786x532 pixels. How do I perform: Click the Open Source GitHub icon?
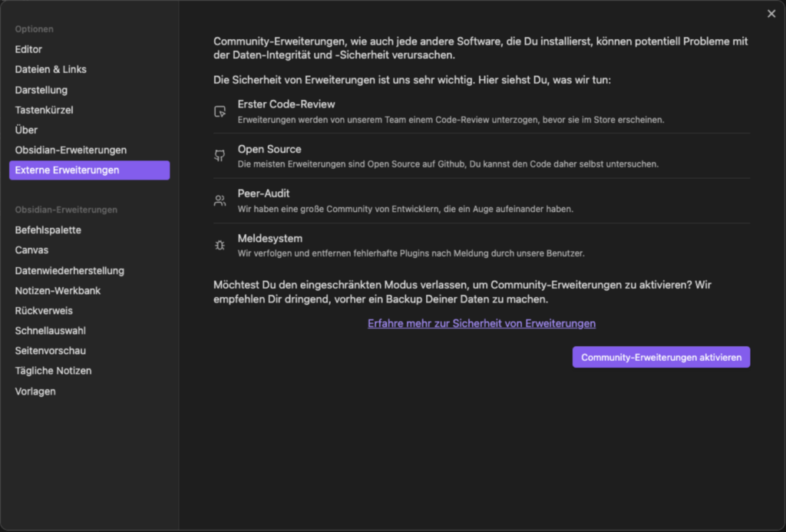pos(220,155)
